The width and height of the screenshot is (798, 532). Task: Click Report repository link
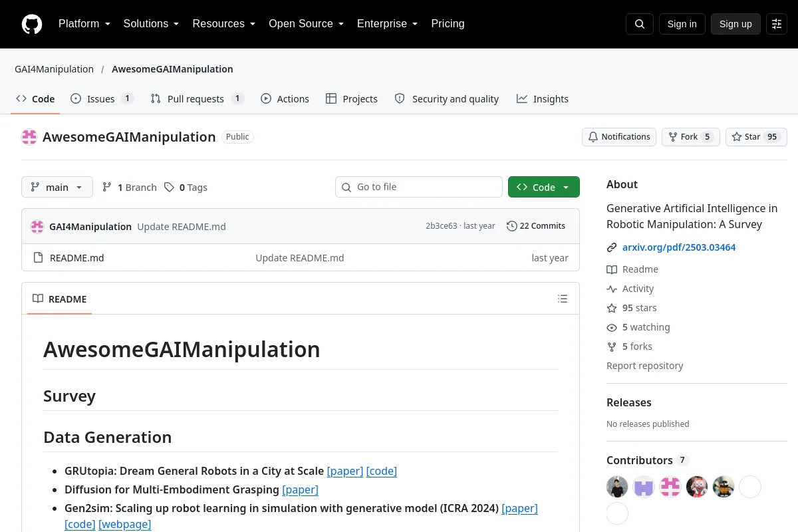point(644,366)
